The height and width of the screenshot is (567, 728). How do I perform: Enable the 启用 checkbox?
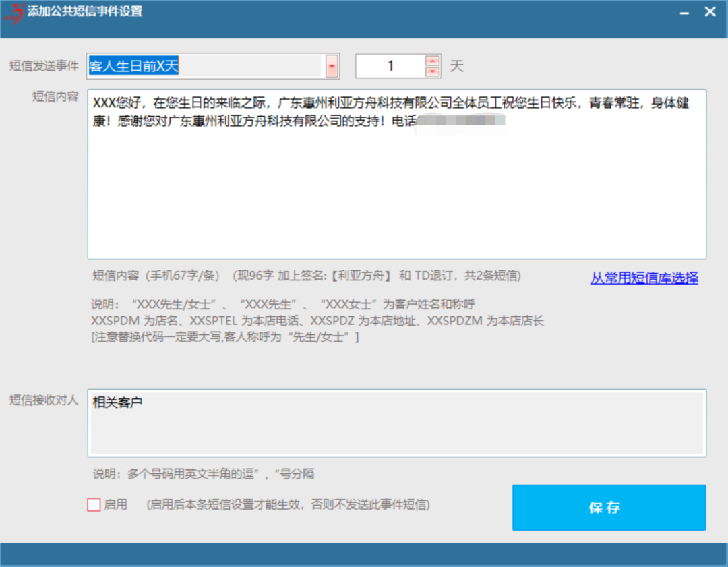(94, 505)
